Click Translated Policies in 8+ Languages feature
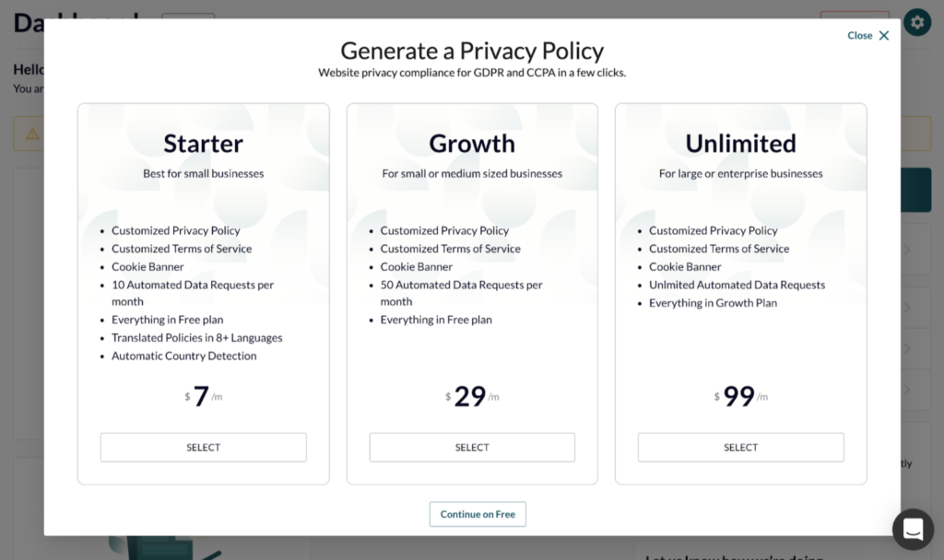Screen dimensions: 944x560 [x=197, y=338]
